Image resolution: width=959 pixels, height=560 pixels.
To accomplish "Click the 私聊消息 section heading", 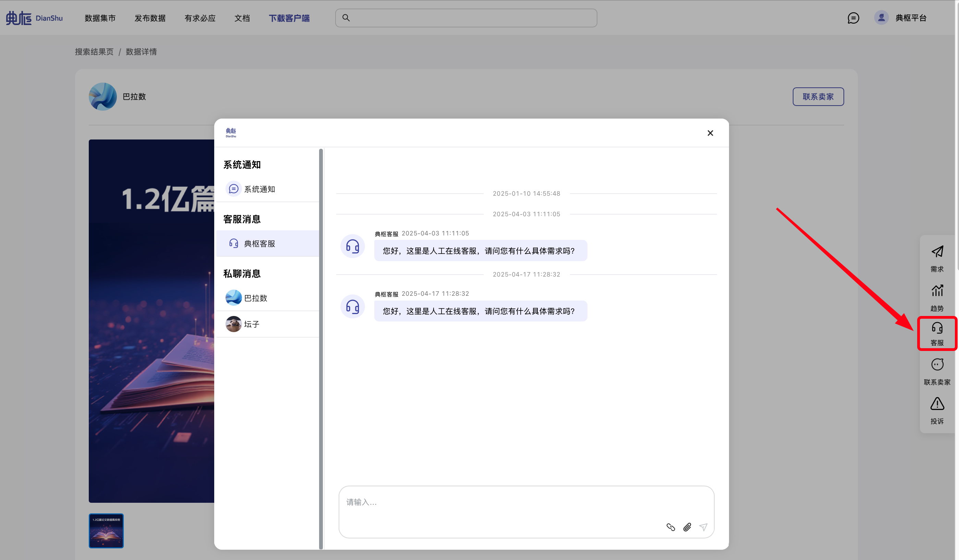I will tap(242, 273).
